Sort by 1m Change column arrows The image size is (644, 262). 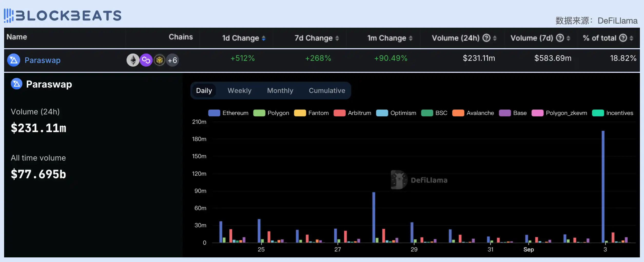point(411,38)
